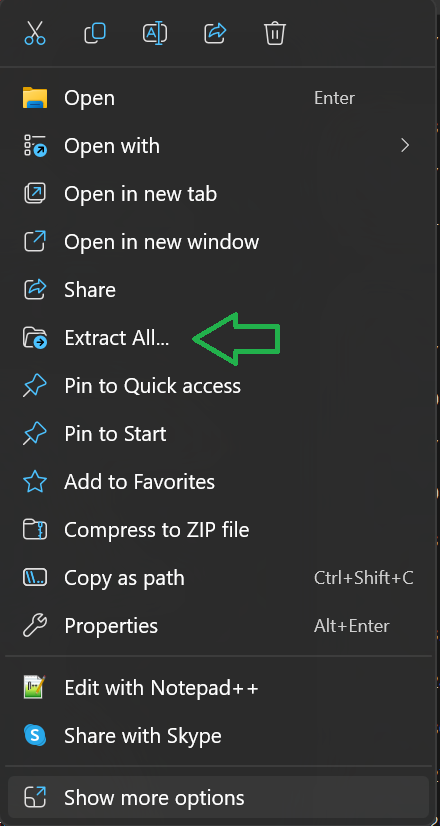Image resolution: width=440 pixels, height=826 pixels.
Task: Click the Cut scissors icon
Action: pyautogui.click(x=35, y=33)
